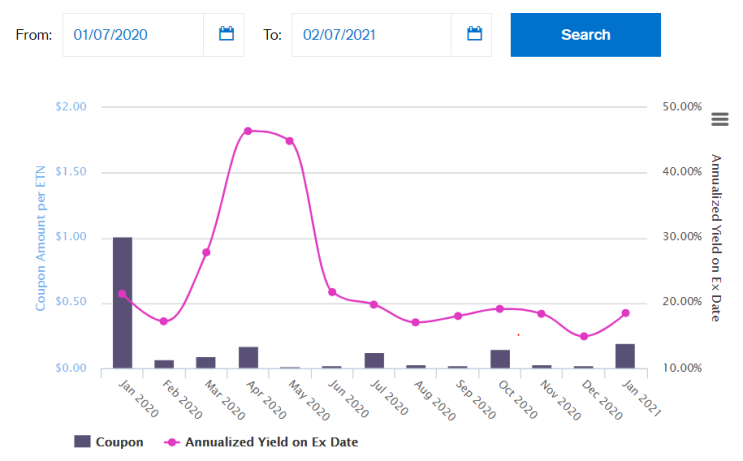Select the Jan 2020 coupon bar
Image resolution: width=743 pixels, height=461 pixels.
[x=122, y=302]
